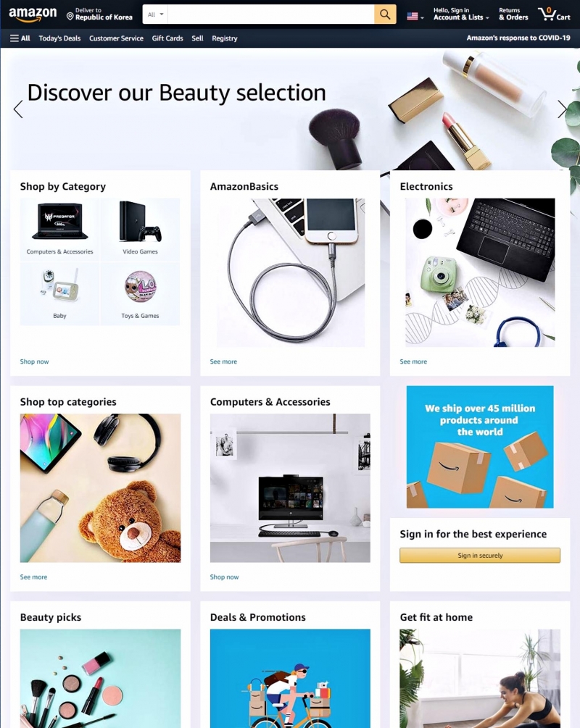The height and width of the screenshot is (728, 580).
Task: Click the Deliver to location pin
Action: (70, 17)
